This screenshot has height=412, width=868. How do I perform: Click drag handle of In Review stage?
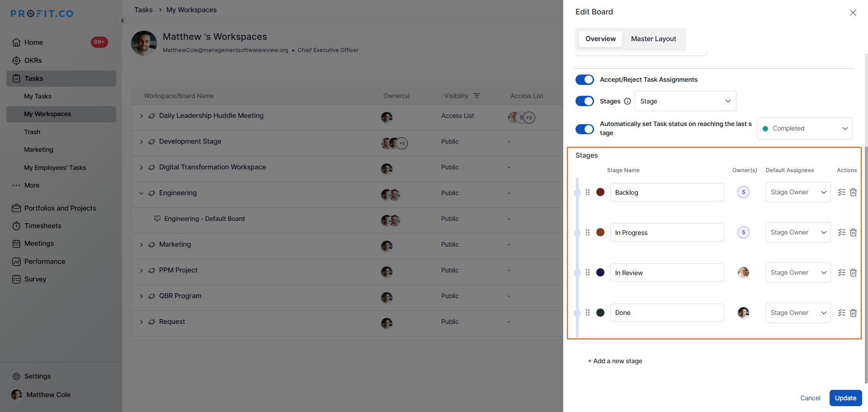coord(587,272)
